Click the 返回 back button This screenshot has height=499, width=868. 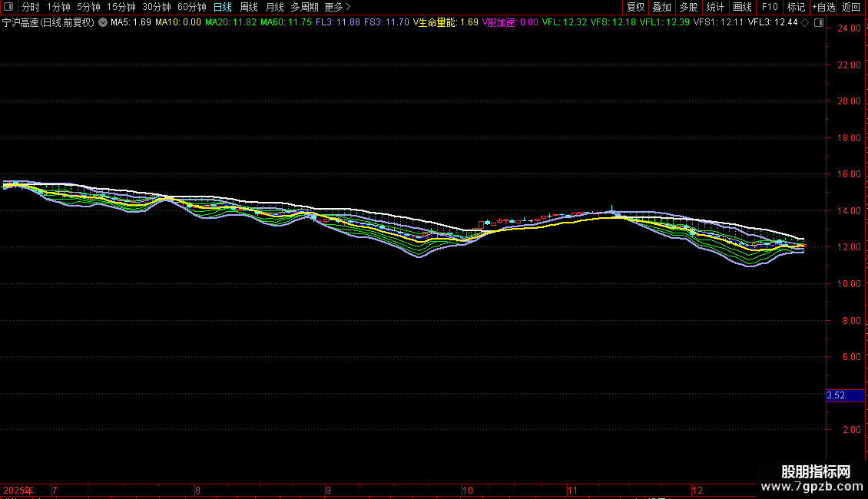tap(851, 7)
